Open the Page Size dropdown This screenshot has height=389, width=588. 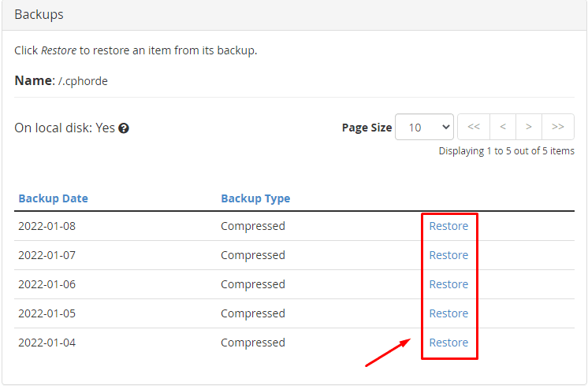[424, 127]
